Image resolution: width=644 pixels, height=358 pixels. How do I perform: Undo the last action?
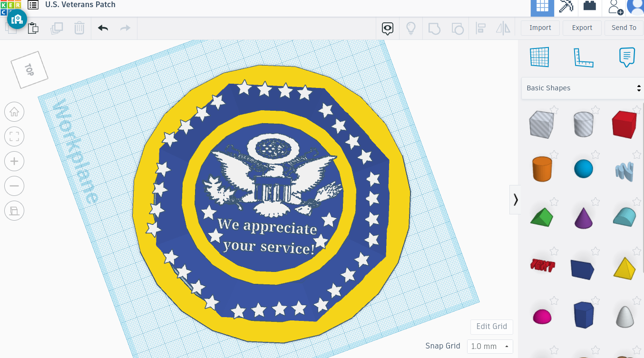(x=103, y=28)
